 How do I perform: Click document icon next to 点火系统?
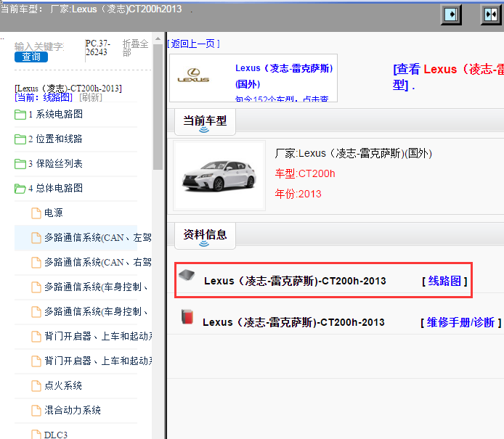(36, 386)
